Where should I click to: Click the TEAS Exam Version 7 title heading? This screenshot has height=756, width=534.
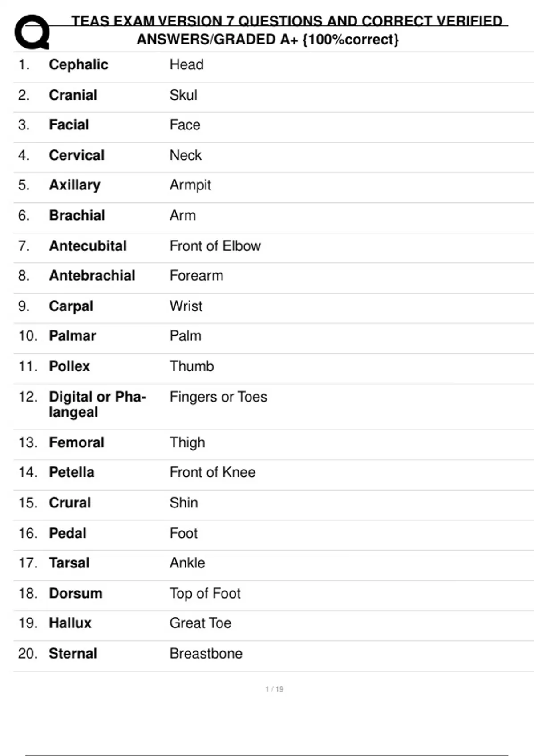tap(287, 21)
